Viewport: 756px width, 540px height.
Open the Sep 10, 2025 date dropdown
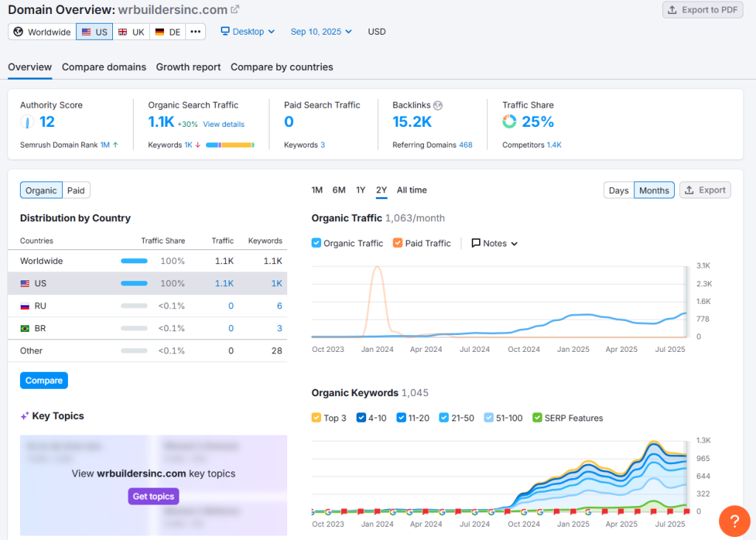click(321, 32)
